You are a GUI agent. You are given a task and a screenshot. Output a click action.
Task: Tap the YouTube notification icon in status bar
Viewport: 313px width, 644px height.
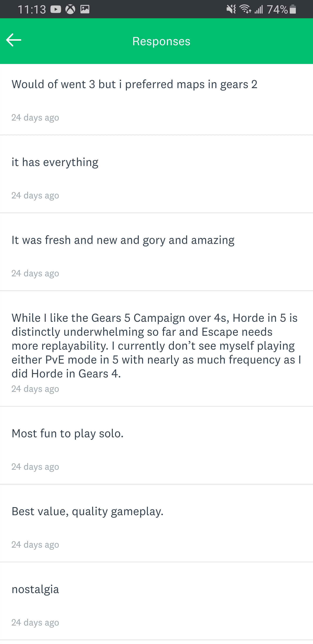[x=55, y=10]
